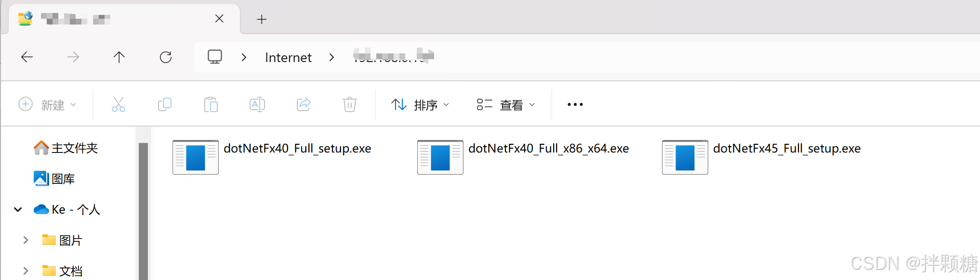This screenshot has width=980, height=280.
Task: Click the navigation pane vertical scrollbar
Action: click(143, 211)
